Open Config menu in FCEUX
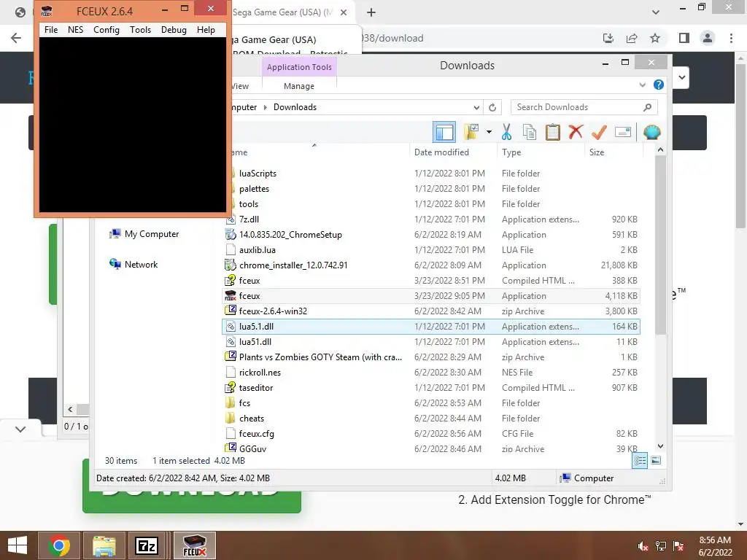Image resolution: width=747 pixels, height=560 pixels. tap(107, 29)
